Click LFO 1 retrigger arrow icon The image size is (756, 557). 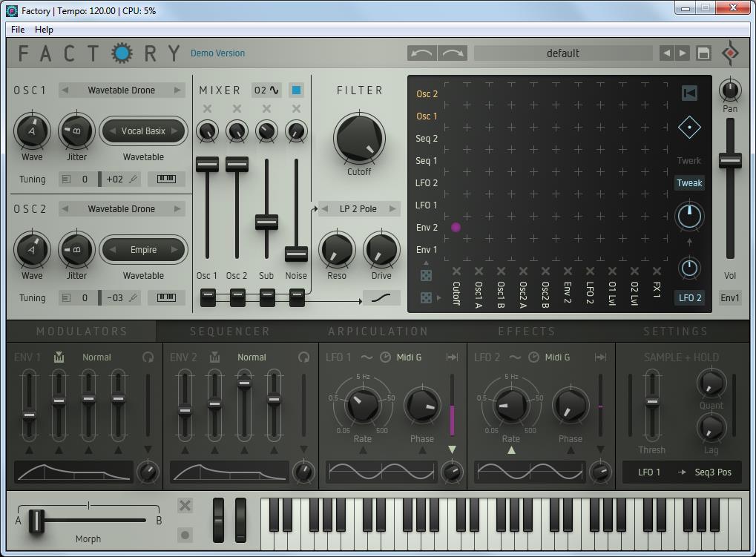tap(453, 357)
